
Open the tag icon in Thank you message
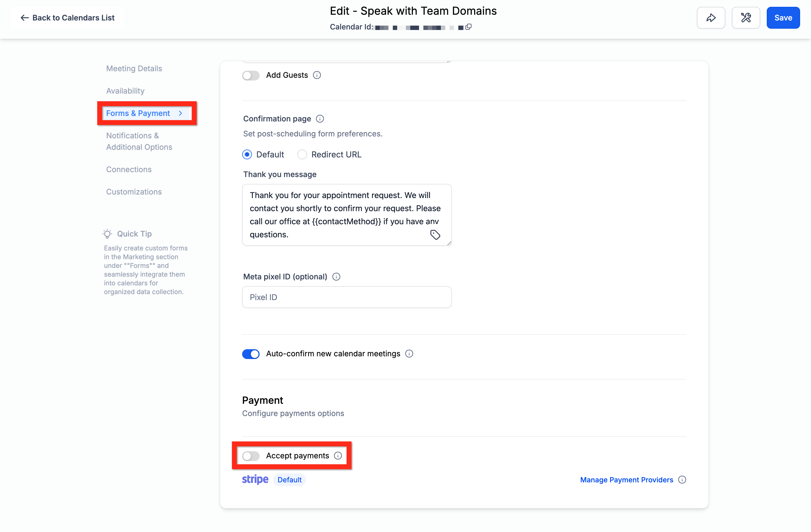(435, 235)
